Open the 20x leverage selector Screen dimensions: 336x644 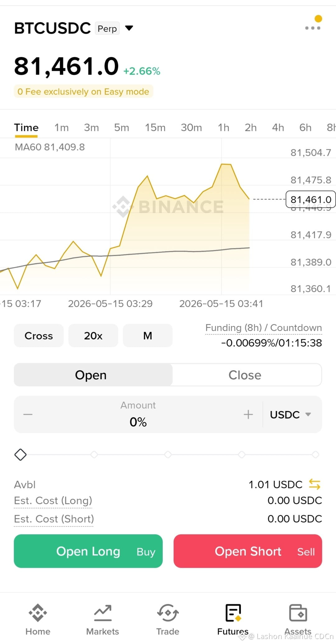point(93,336)
